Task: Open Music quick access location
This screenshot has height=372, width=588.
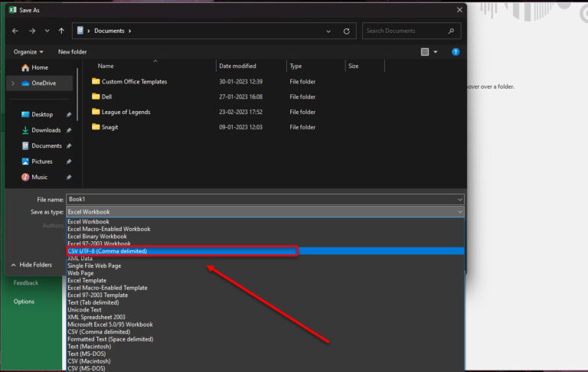Action: tap(34, 177)
